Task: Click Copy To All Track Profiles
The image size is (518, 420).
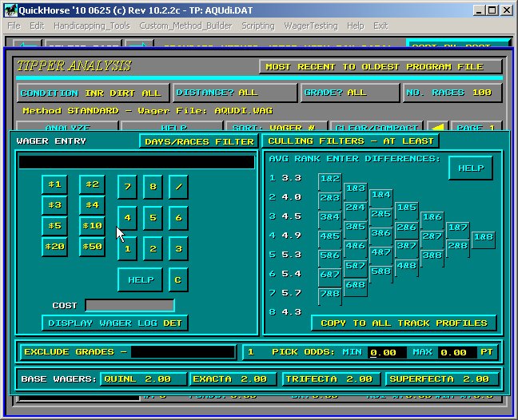Action: tap(403, 323)
